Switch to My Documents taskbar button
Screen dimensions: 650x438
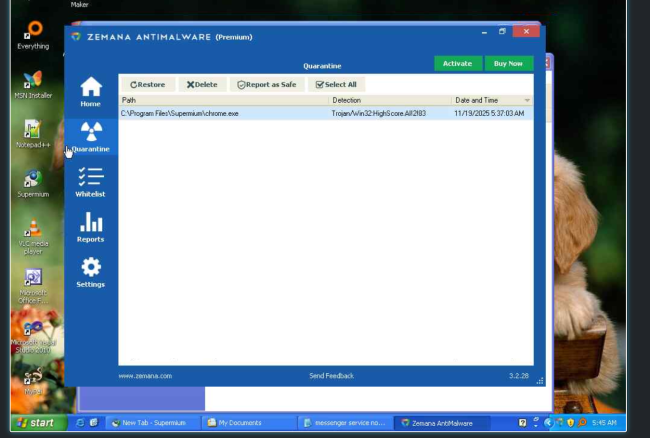click(x=249, y=423)
